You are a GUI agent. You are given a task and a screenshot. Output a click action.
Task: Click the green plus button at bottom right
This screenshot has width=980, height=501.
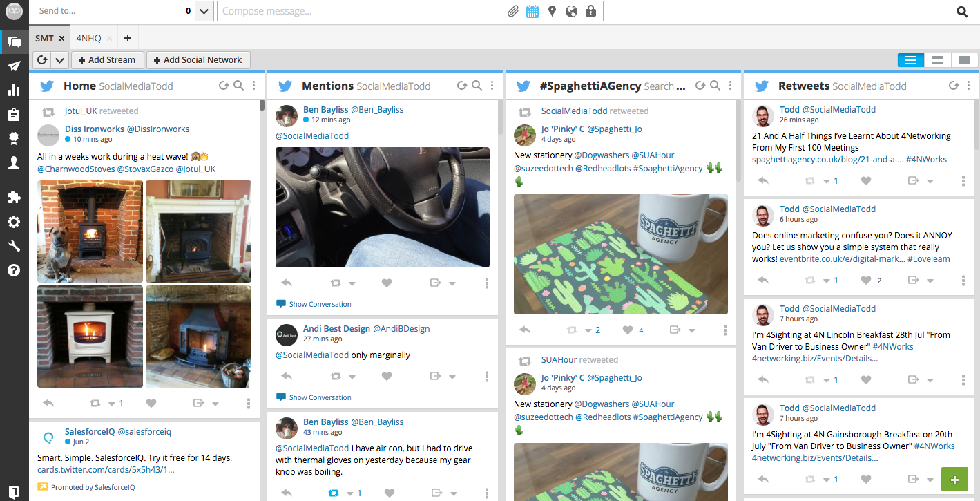(954, 479)
